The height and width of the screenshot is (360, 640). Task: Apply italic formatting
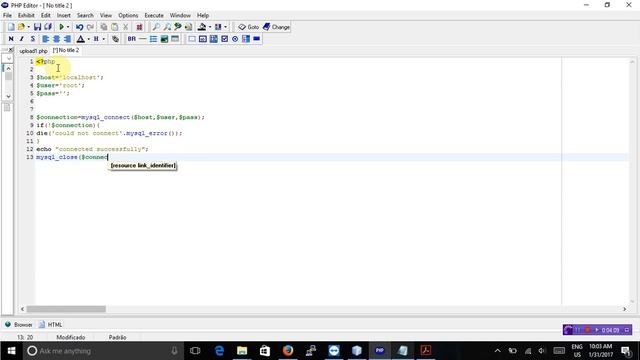click(22, 39)
